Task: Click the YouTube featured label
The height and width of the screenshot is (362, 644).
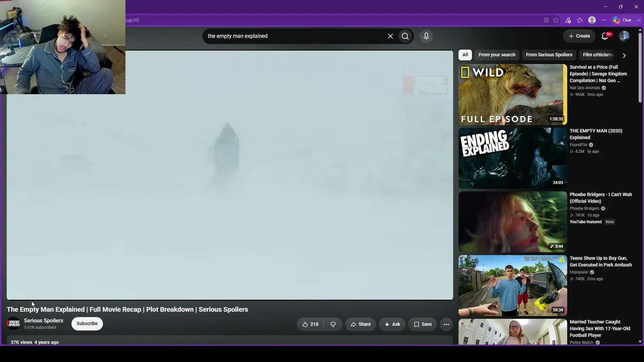Action: (x=586, y=222)
